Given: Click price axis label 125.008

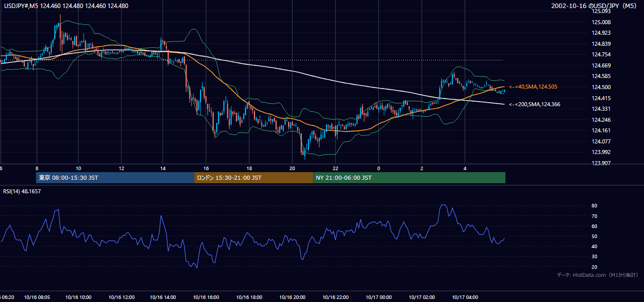Looking at the screenshot, I should click(602, 22).
